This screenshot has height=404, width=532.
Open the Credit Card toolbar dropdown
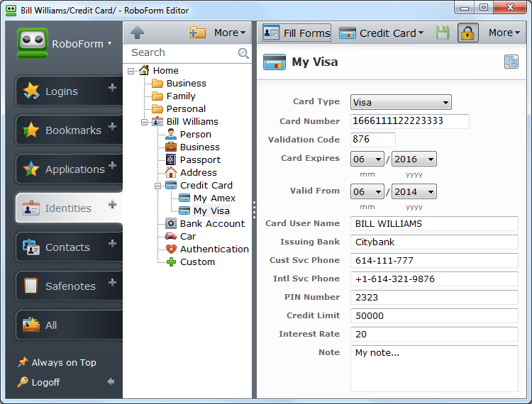pyautogui.click(x=382, y=33)
